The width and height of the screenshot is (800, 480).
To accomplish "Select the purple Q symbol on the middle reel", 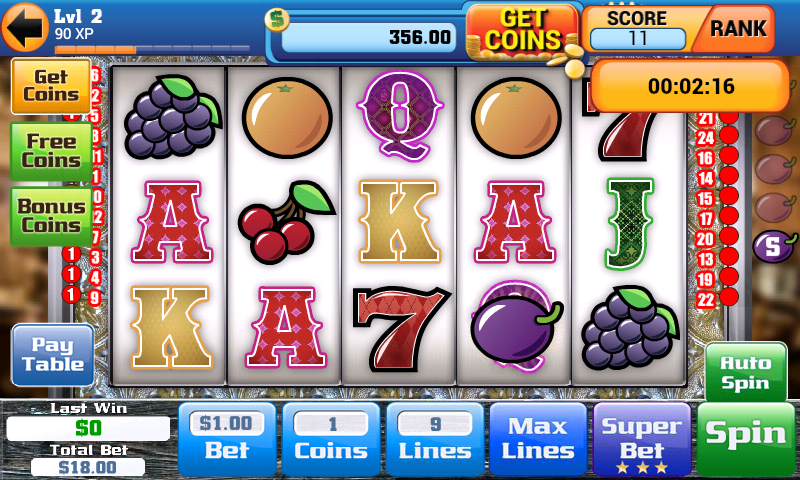I will pyautogui.click(x=400, y=114).
